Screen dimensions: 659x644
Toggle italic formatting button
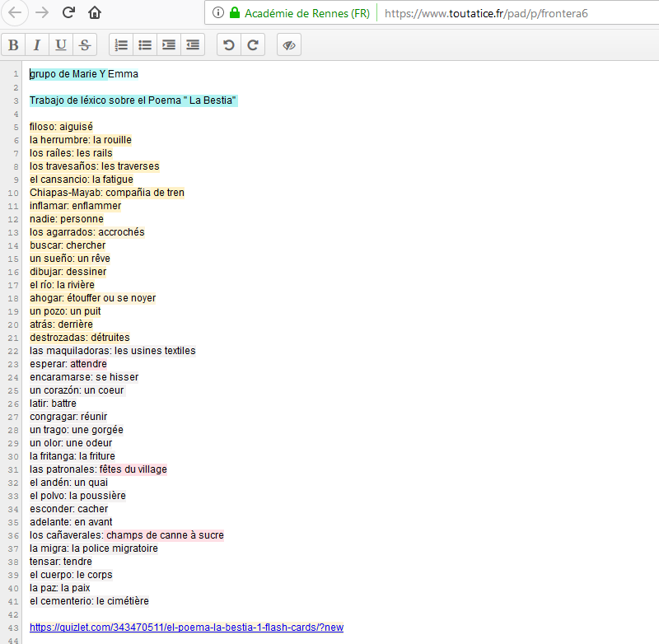[x=37, y=45]
